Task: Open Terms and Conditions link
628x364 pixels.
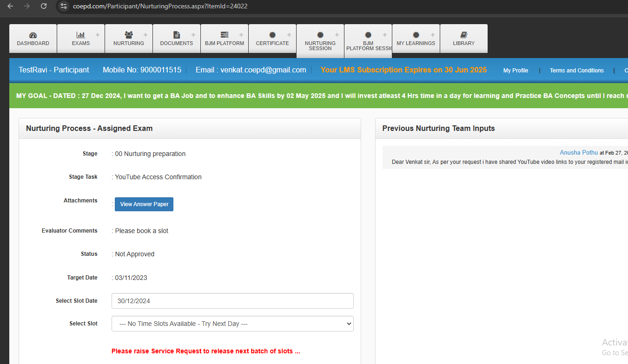Action: point(576,71)
